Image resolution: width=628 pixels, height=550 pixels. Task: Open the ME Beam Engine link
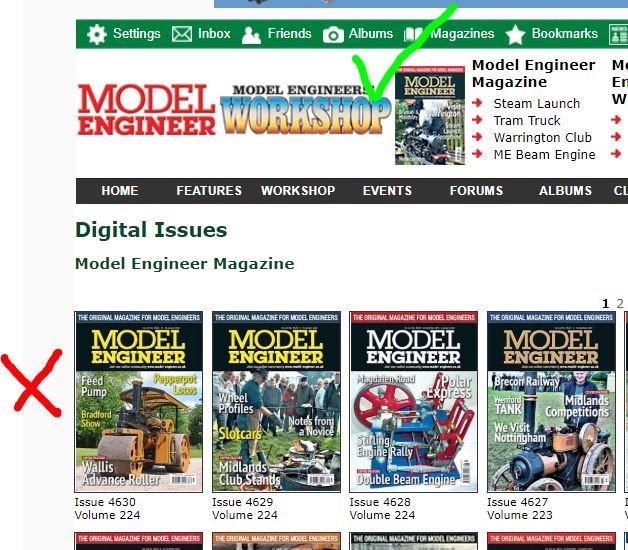coord(545,155)
